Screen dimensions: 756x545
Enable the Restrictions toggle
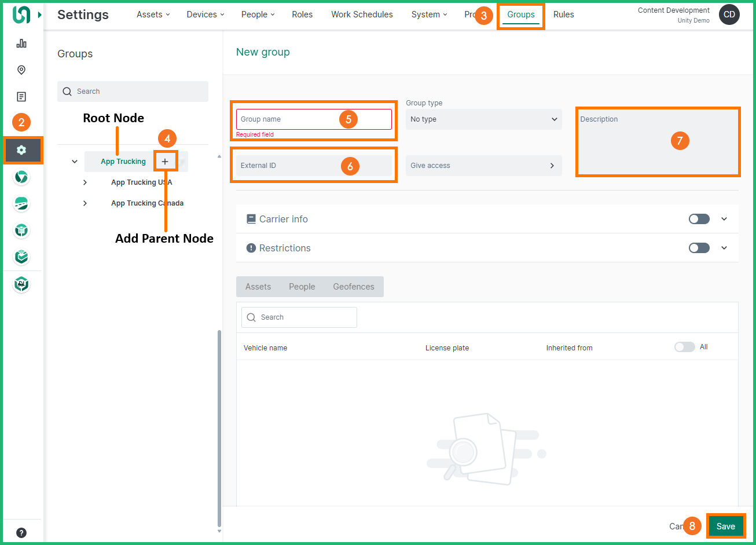[699, 248]
